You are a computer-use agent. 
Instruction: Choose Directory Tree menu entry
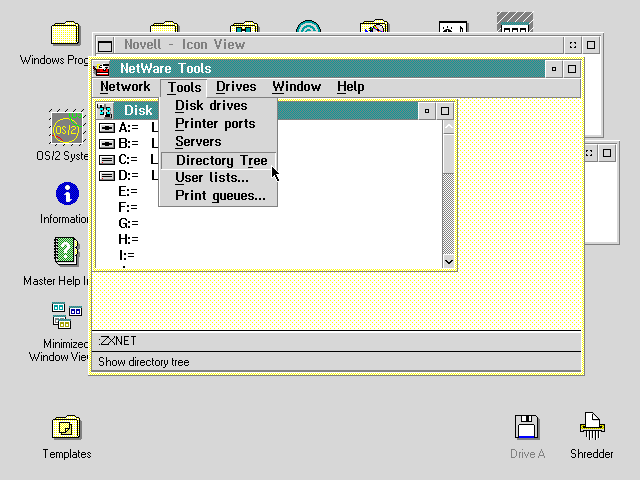(x=218, y=160)
